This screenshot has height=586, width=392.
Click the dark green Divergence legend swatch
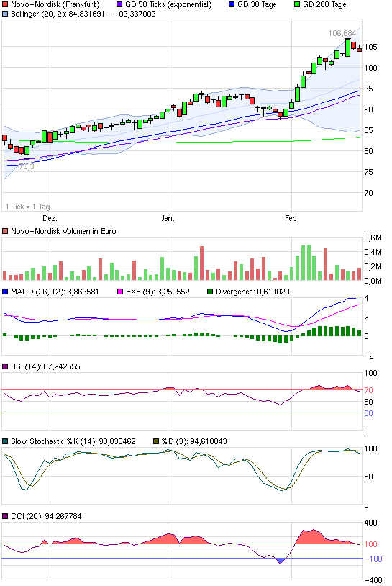(210, 292)
